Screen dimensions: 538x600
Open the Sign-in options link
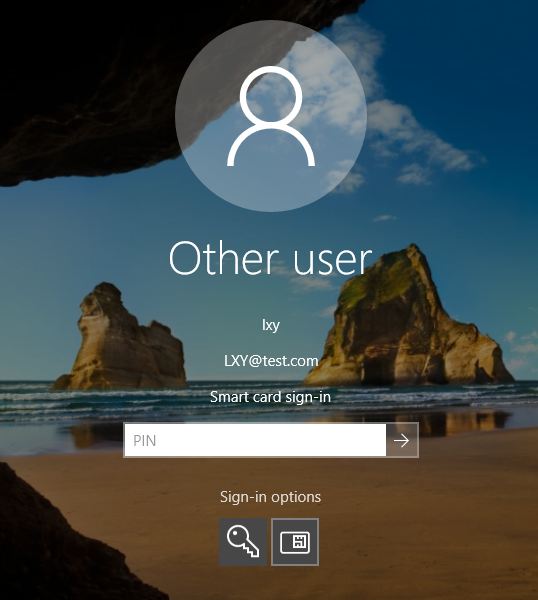click(x=271, y=497)
